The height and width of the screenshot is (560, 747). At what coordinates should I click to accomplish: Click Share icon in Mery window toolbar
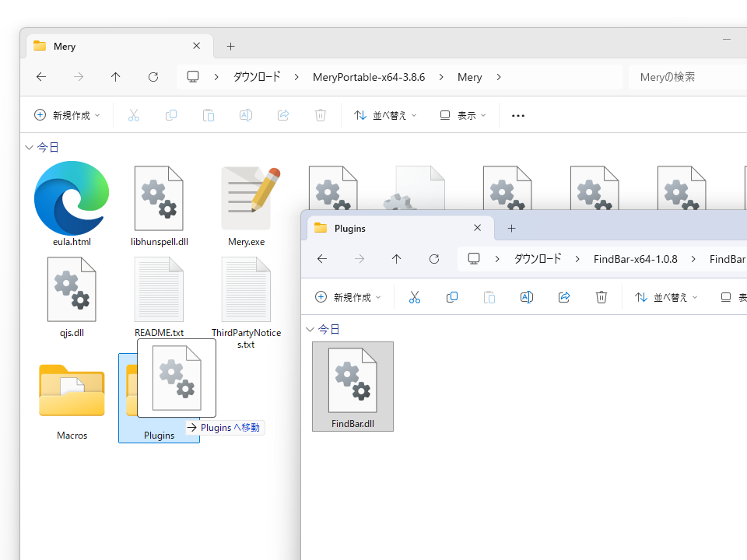(283, 115)
